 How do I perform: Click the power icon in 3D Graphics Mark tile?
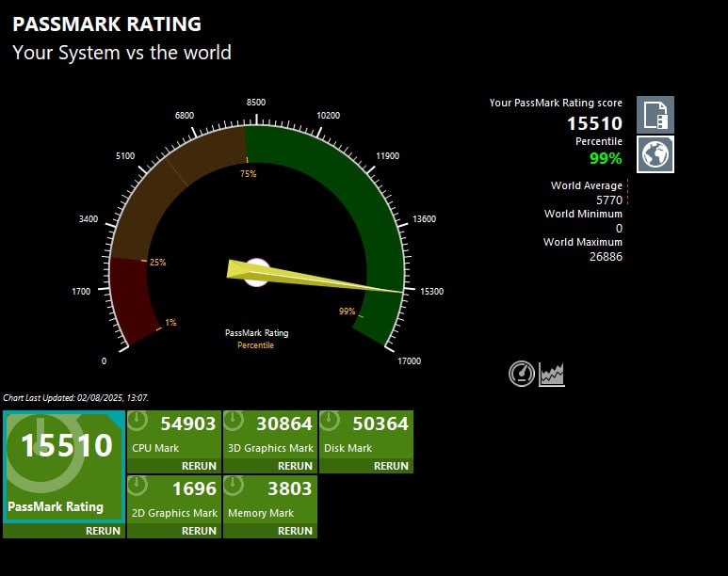(x=235, y=422)
